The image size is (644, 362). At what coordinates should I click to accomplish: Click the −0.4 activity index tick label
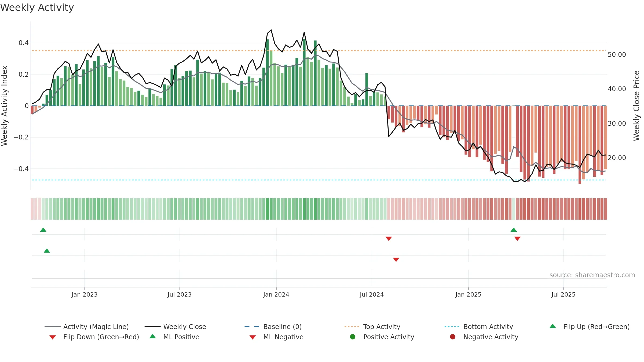coord(21,169)
